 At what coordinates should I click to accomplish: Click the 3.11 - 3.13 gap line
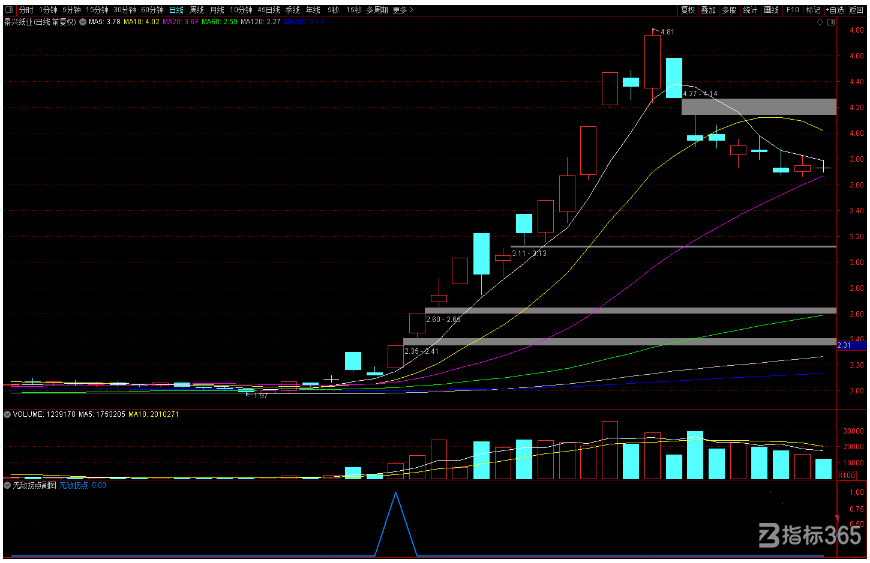point(673,246)
